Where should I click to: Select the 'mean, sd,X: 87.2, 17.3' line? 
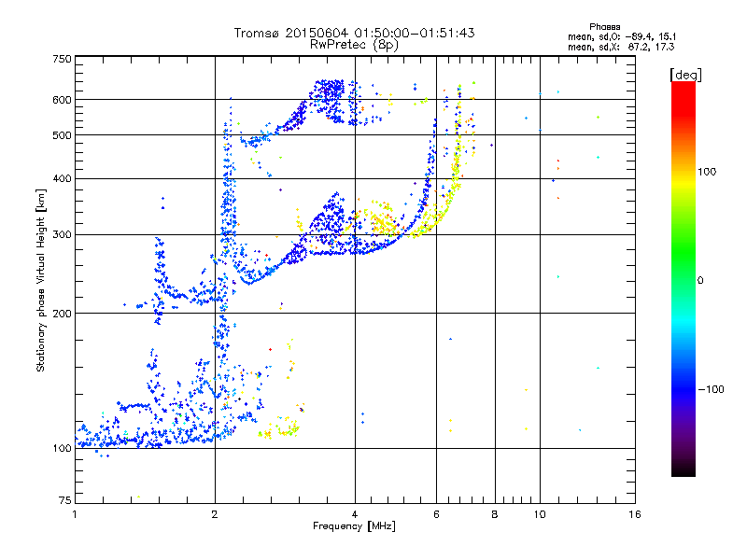coord(621,47)
